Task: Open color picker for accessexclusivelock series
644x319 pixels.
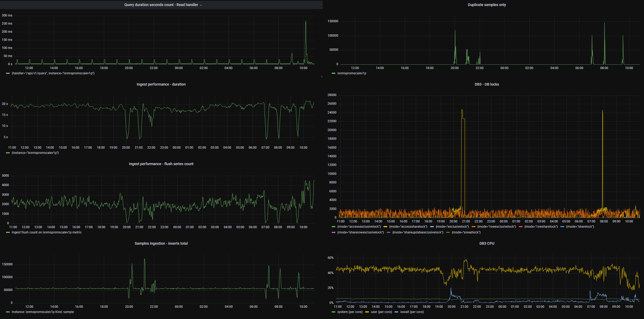Action: point(333,227)
